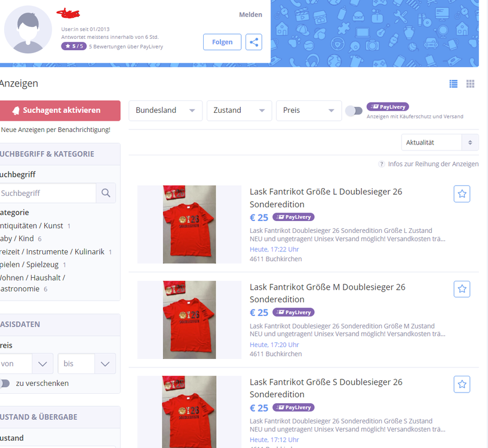Open the Bundesland dropdown
This screenshot has width=488, height=448.
(165, 111)
